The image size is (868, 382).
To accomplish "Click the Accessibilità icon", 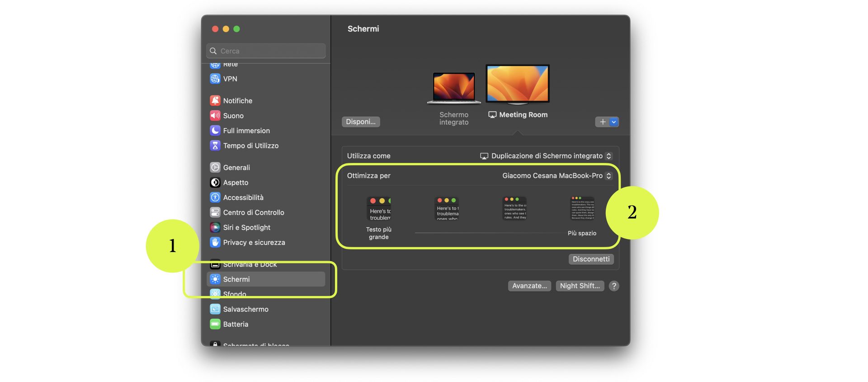I will (x=215, y=197).
